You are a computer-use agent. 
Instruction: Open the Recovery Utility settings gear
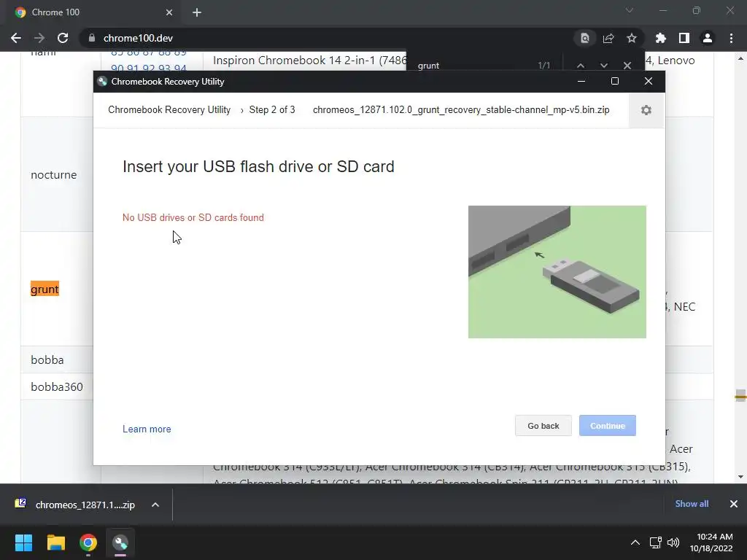coord(646,110)
